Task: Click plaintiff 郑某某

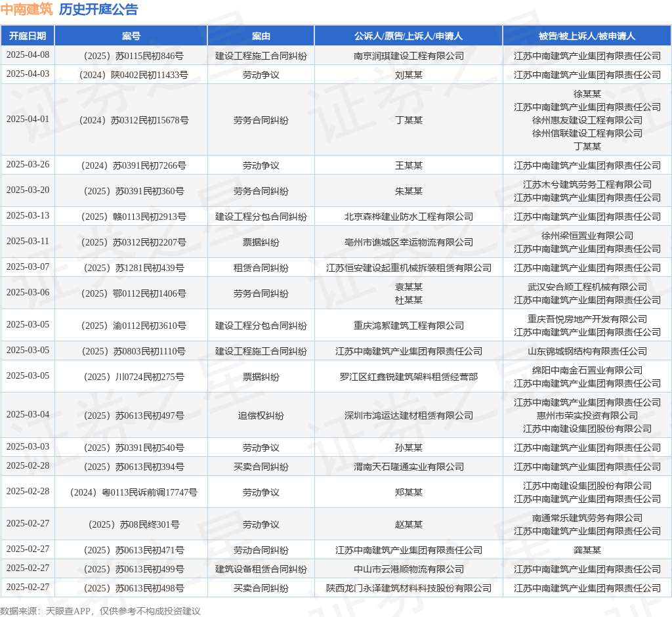Action: click(408, 492)
